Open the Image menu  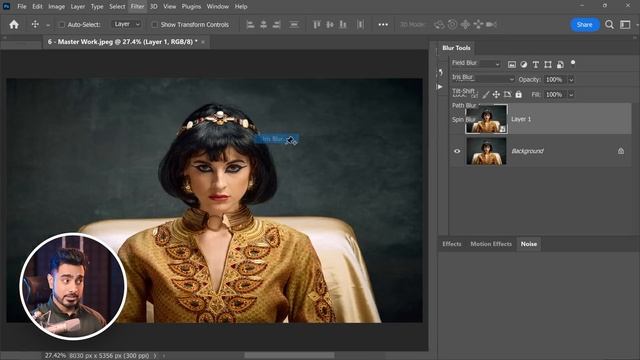(56, 7)
